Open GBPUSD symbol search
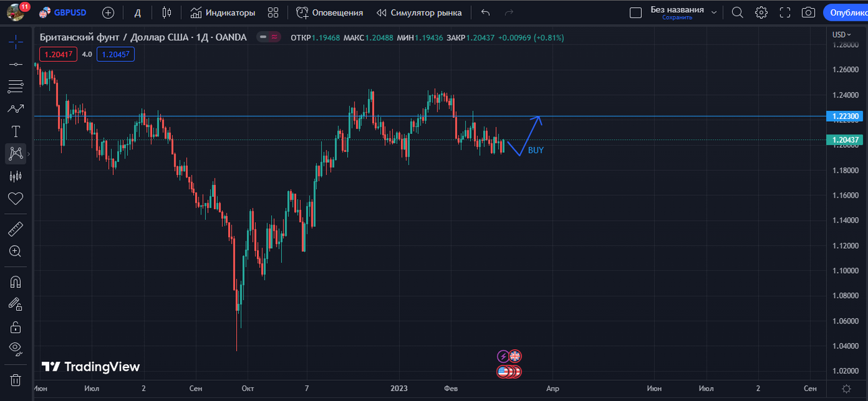The height and width of the screenshot is (401, 868). [x=63, y=13]
